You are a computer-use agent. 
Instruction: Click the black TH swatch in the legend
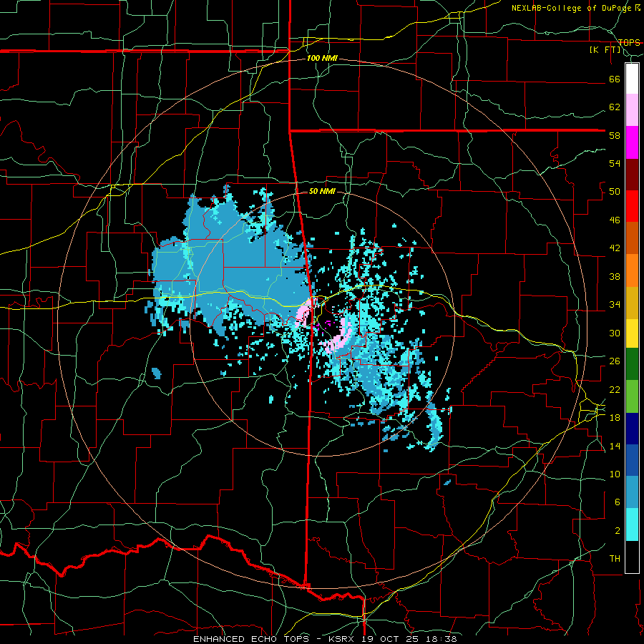click(x=632, y=557)
